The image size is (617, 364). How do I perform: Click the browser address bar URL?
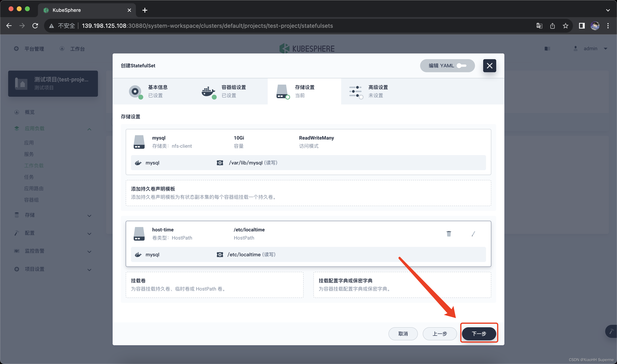click(207, 26)
